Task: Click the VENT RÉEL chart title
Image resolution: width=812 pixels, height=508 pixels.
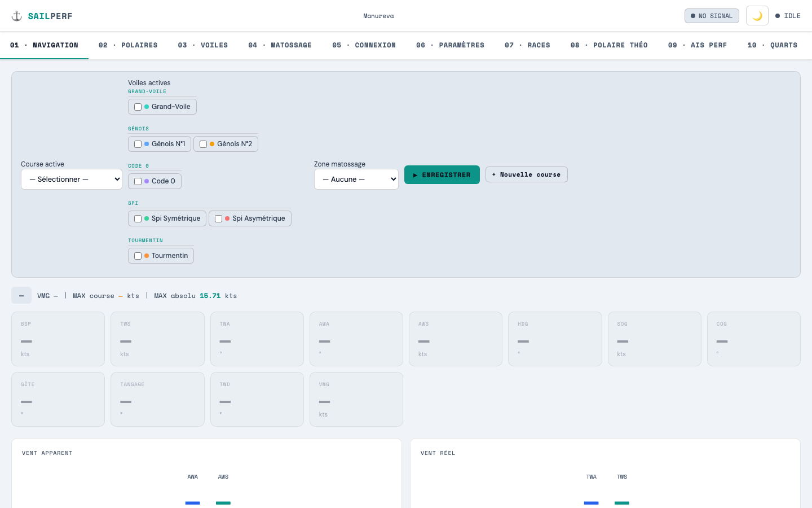Action: coord(438,453)
